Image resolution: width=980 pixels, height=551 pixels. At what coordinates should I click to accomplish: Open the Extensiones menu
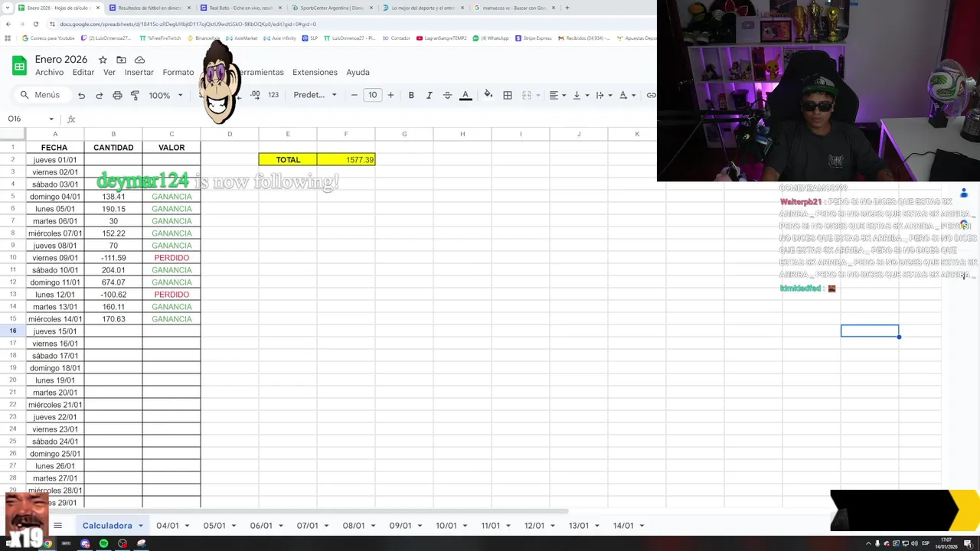tap(315, 72)
